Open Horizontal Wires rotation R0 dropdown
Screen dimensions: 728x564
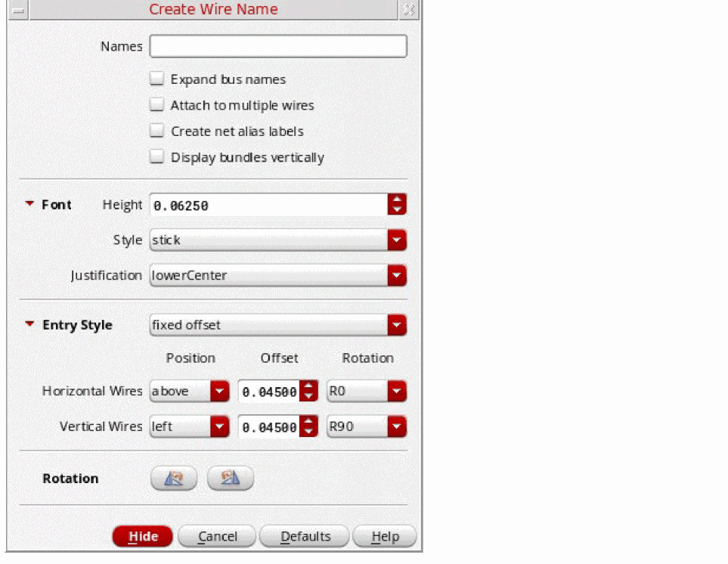[367, 391]
